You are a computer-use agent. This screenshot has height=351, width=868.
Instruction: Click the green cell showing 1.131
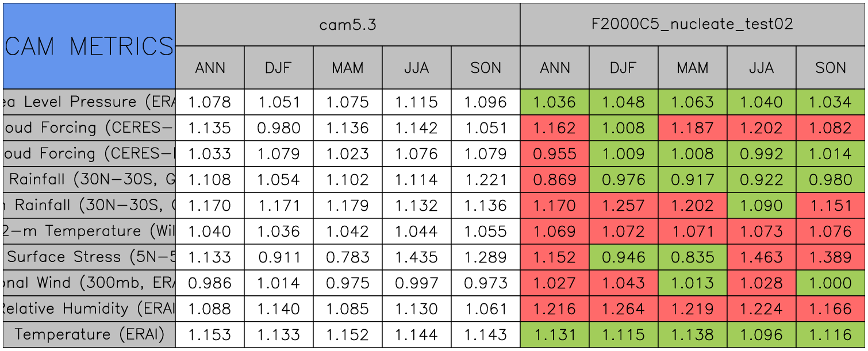click(555, 335)
